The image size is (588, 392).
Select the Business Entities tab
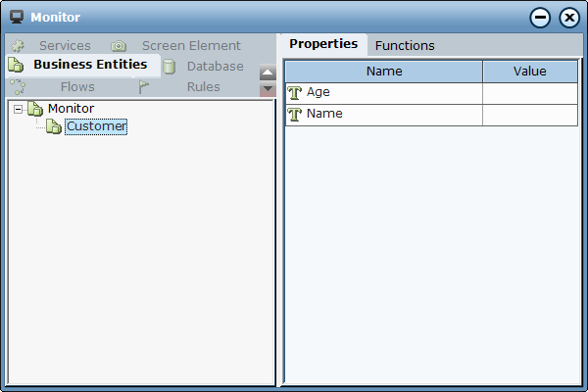click(90, 65)
